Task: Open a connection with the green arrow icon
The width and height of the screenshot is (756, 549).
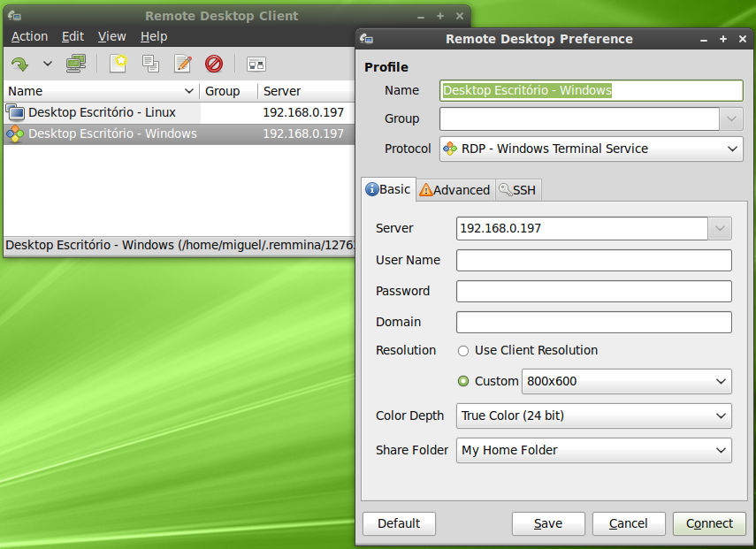Action: tap(19, 64)
